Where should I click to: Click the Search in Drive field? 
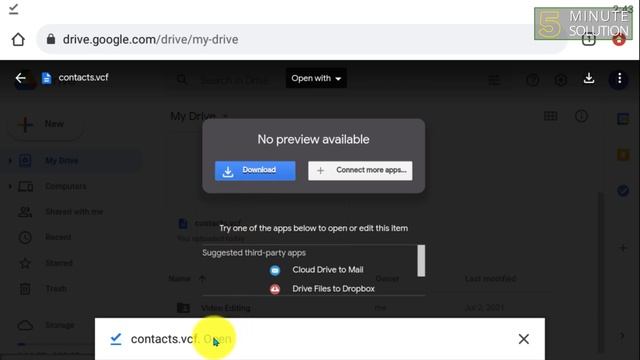[x=234, y=80]
